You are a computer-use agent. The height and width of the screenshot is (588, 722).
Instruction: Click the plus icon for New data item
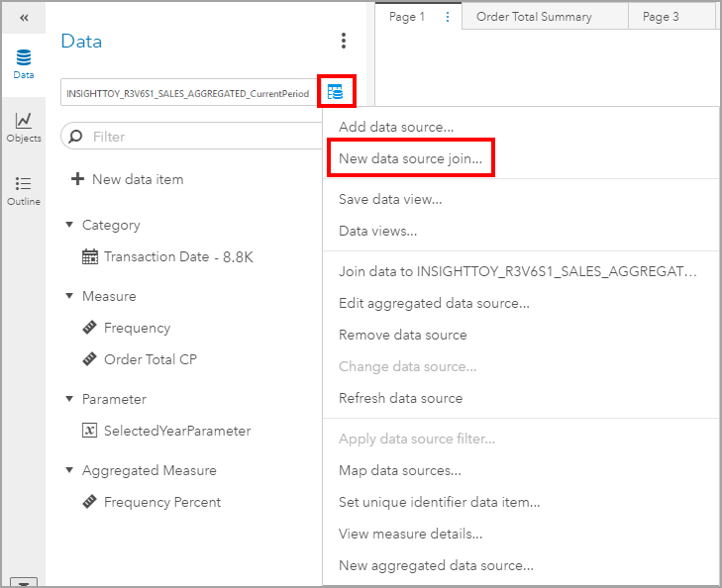point(77,179)
